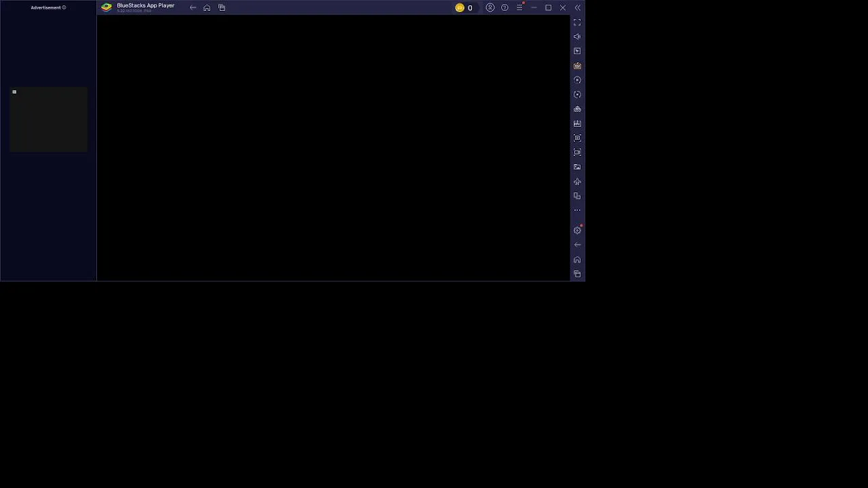This screenshot has width=868, height=488.
Task: Adjust volume using the speaker icon
Action: 577,37
